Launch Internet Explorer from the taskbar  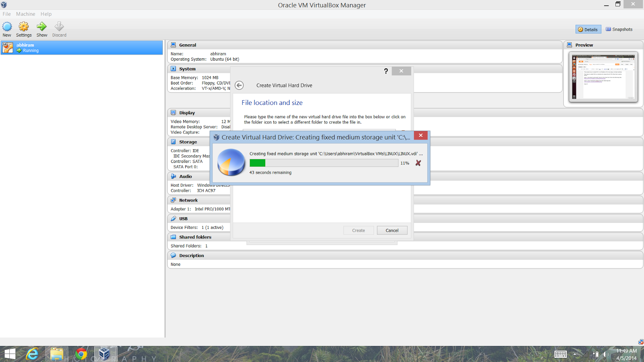(32, 354)
